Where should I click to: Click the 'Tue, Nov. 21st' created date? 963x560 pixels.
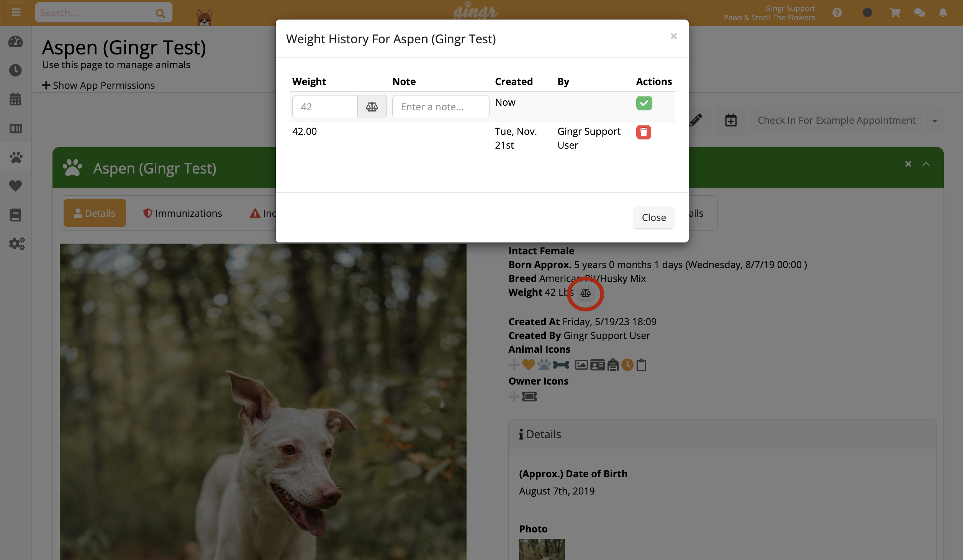[516, 138]
